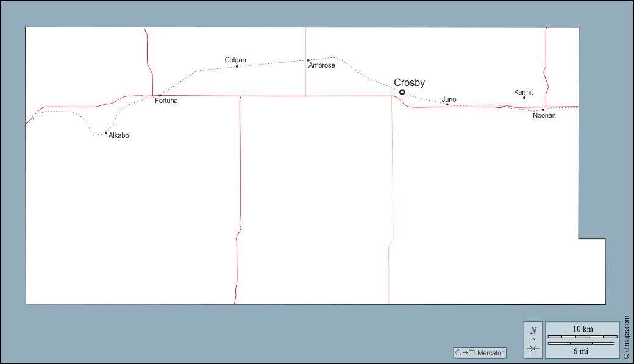Select the Ambrose town dot marker
This screenshot has height=364, width=634.
point(308,60)
